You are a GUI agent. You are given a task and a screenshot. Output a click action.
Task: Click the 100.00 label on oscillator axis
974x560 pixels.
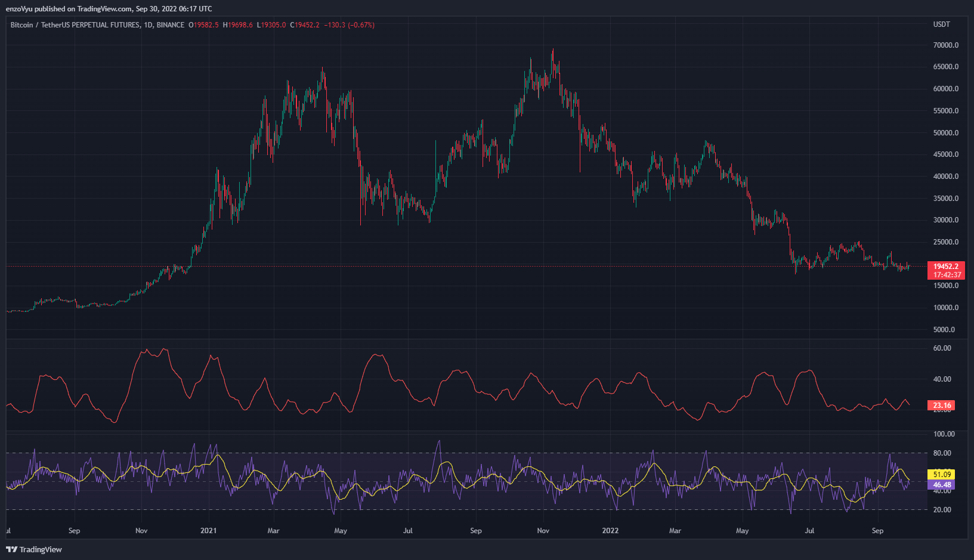(x=944, y=434)
